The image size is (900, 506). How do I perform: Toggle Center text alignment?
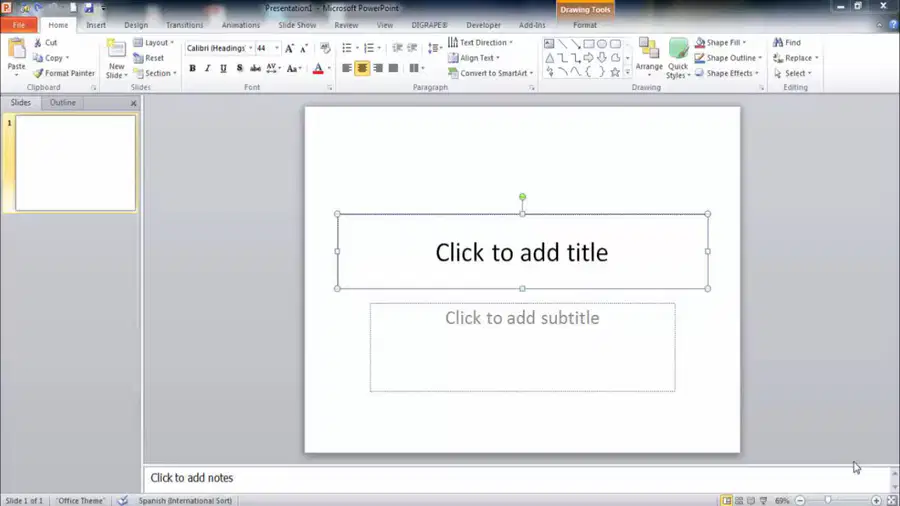362,68
